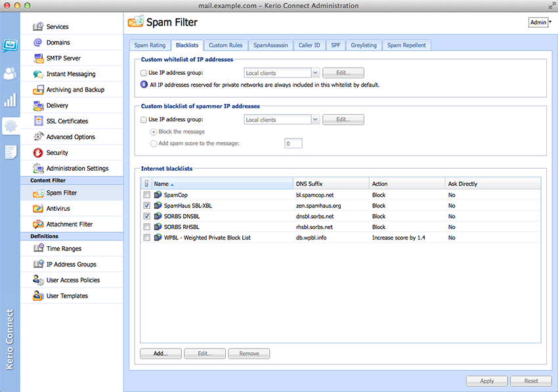Uncheck the SpamHaus SBL-XBL blacklist
Screen dimensions: 558x392
pyautogui.click(x=146, y=206)
